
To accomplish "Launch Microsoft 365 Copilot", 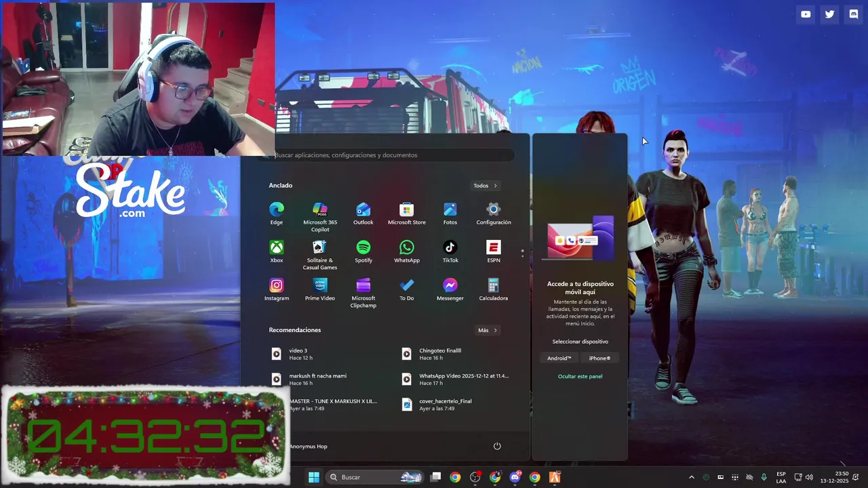I will tap(320, 217).
